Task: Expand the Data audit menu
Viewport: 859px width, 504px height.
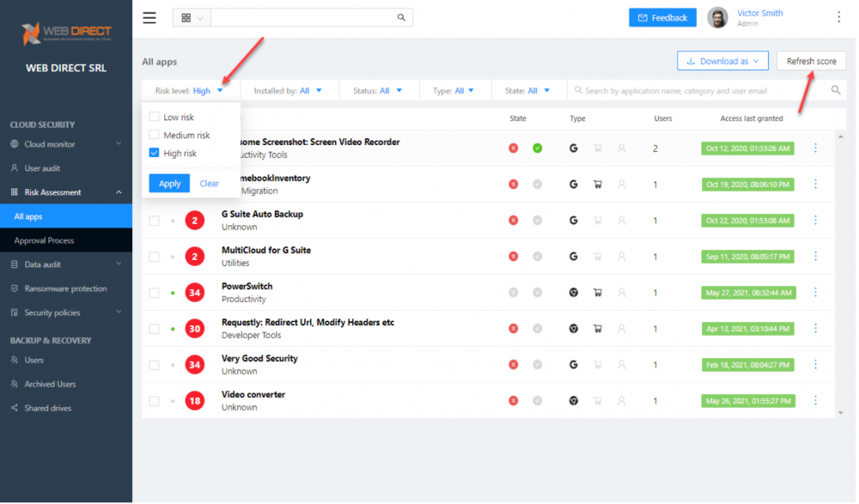Action: point(66,265)
